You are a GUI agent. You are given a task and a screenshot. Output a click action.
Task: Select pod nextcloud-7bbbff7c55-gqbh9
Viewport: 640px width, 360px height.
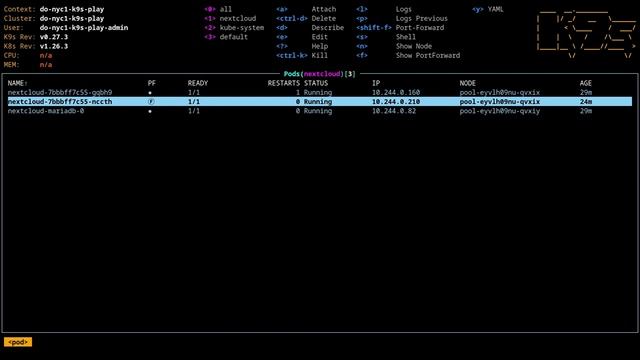pos(320,93)
